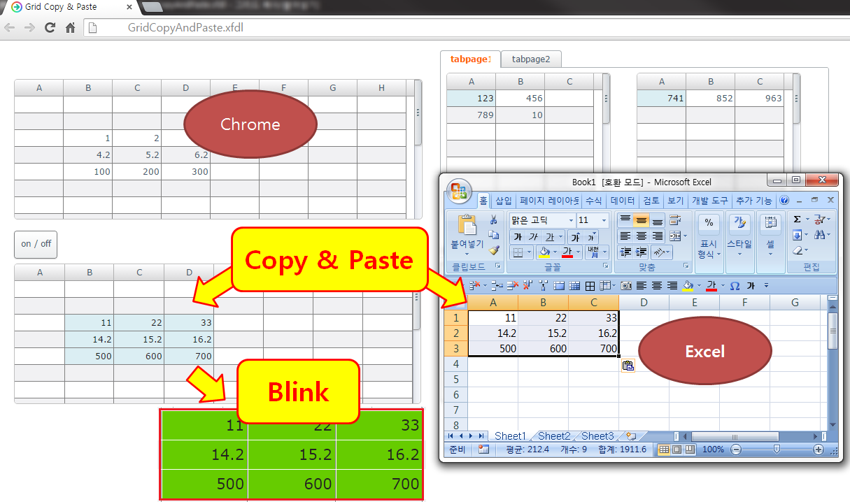This screenshot has height=504, width=850.
Task: Open Excel Help question mark icon
Action: point(784,200)
